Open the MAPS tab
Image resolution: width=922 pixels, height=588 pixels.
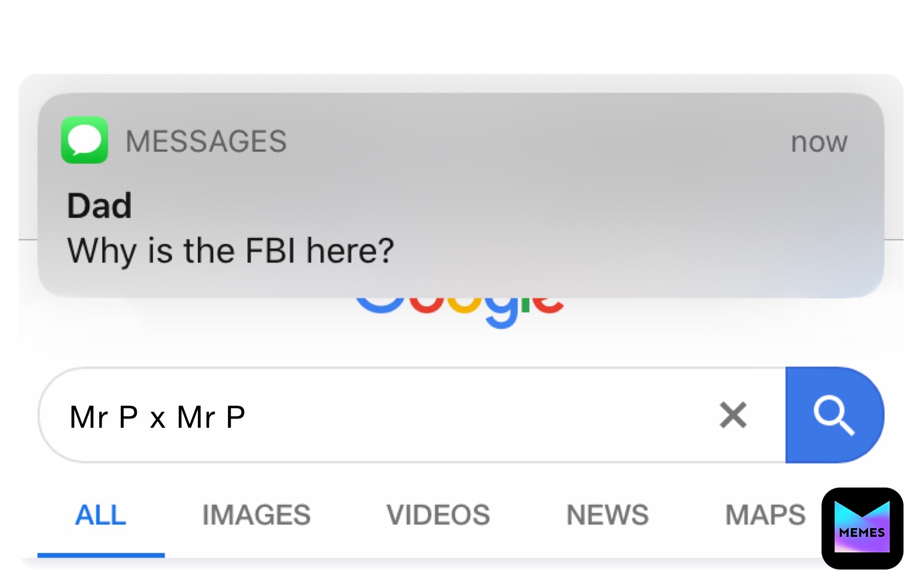coord(765,515)
